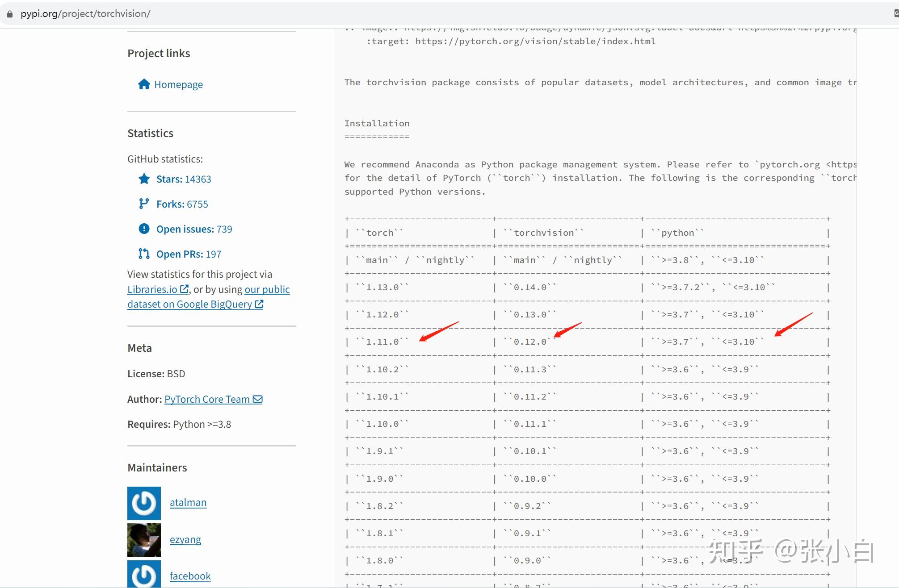This screenshot has width=899, height=588.
Task: Click the padlock icon in address bar
Action: (x=10, y=14)
